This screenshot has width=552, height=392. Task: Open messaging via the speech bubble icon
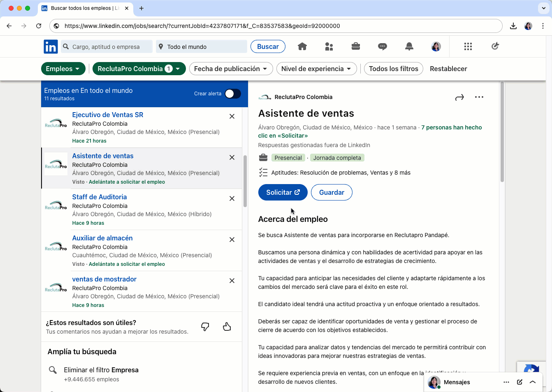[x=382, y=46]
